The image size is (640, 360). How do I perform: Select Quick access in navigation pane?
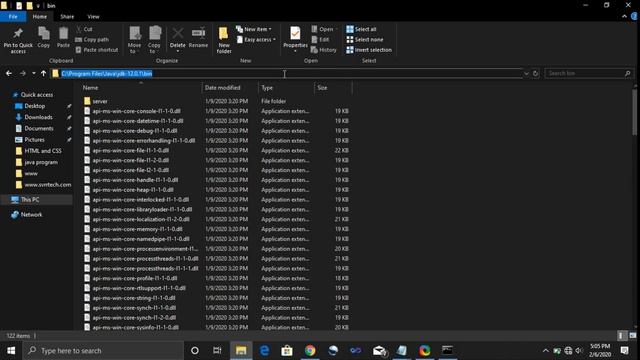pyautogui.click(x=37, y=95)
